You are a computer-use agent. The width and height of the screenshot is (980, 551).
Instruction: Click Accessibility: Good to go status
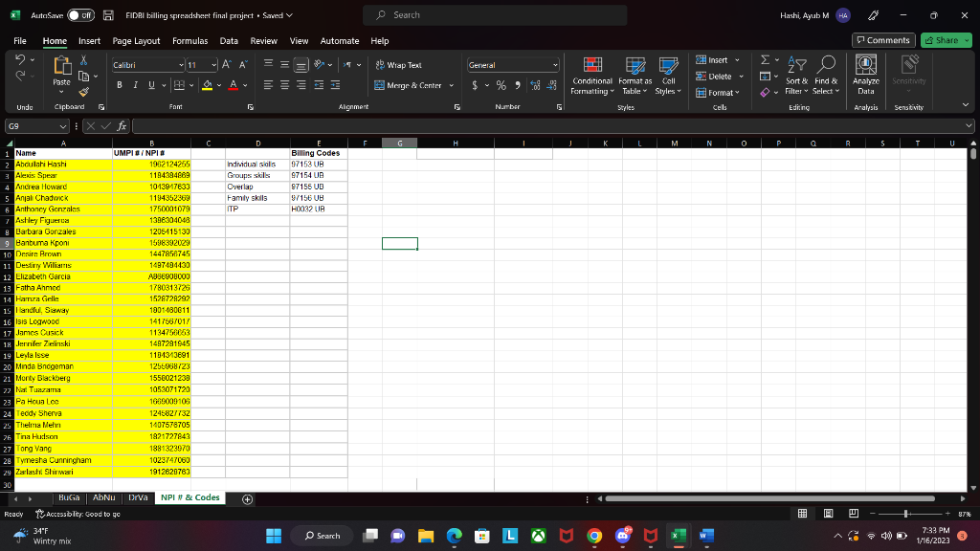click(78, 514)
